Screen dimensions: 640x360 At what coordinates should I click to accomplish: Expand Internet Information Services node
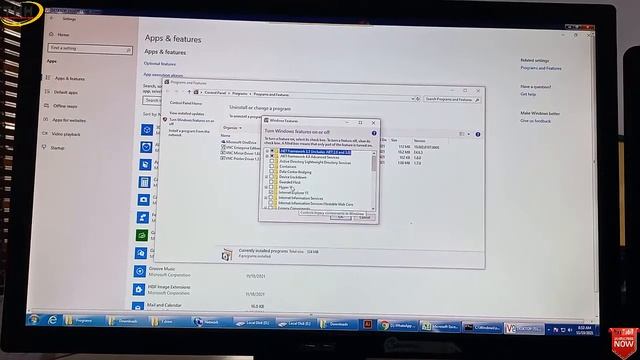tap(266, 198)
